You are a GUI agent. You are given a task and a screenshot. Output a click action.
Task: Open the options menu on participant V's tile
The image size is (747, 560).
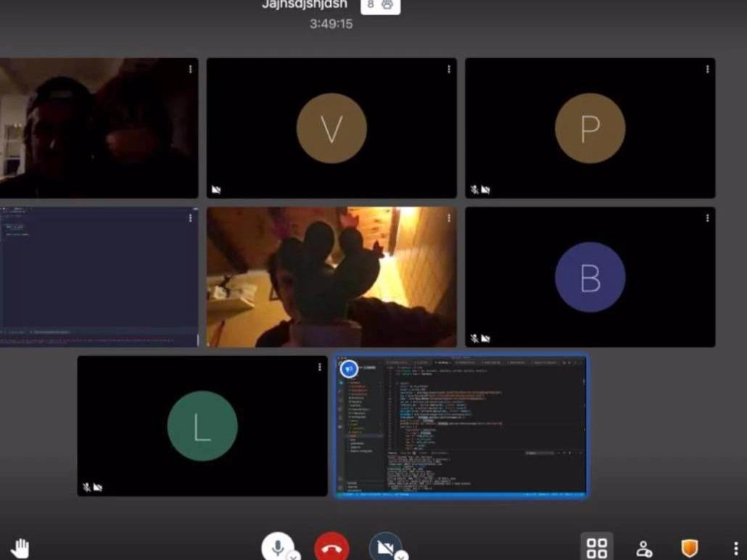449,69
